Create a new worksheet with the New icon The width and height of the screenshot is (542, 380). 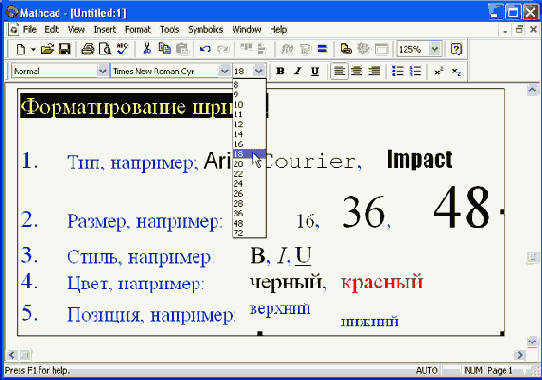21,49
